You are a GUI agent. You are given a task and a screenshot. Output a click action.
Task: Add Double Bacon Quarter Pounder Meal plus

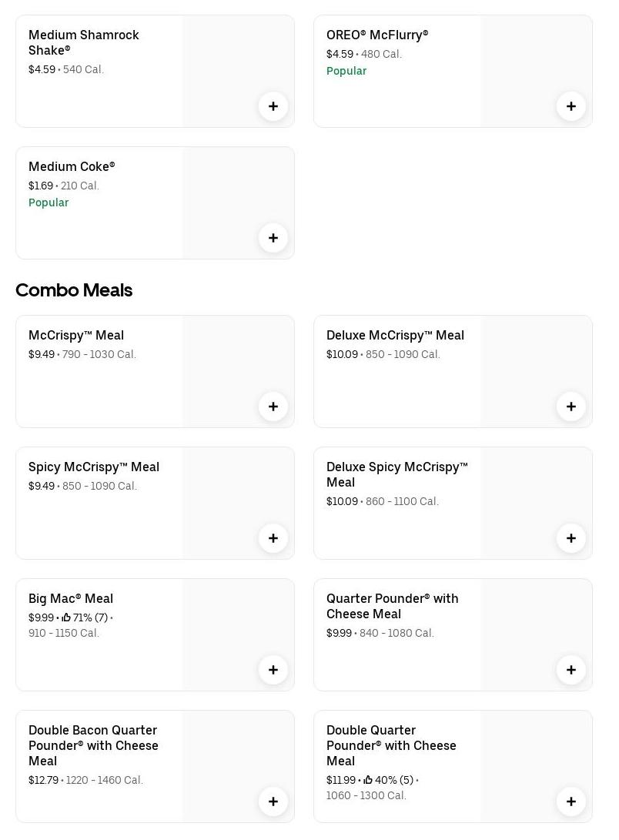tap(273, 802)
